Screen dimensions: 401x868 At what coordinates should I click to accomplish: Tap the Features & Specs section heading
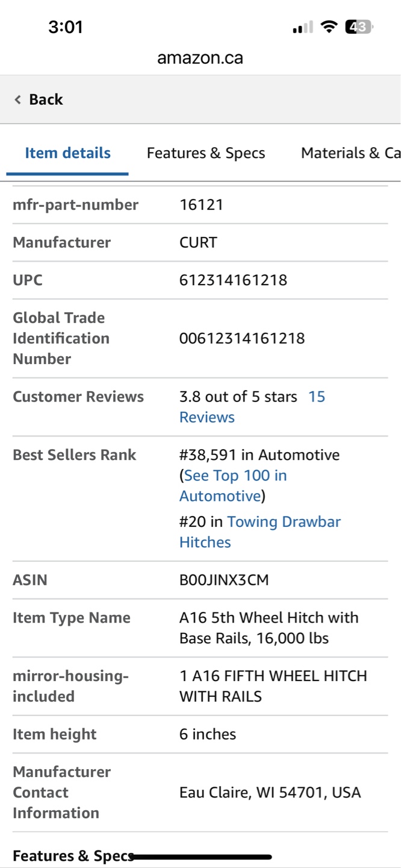[73, 856]
